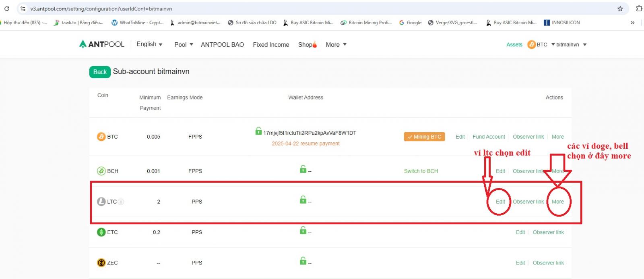The width and height of the screenshot is (644, 279).
Task: Open the tawk.to bookmark
Action: [x=78, y=23]
